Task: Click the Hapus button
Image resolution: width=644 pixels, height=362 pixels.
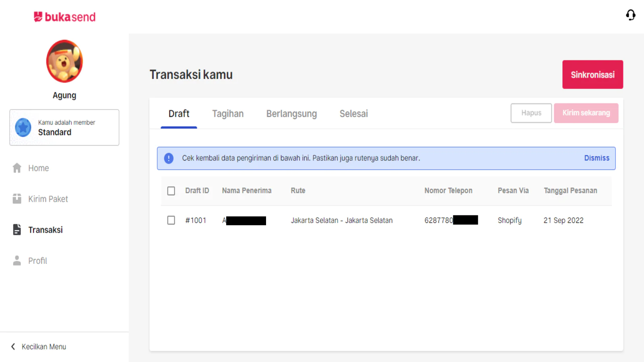Action: pyautogui.click(x=531, y=113)
